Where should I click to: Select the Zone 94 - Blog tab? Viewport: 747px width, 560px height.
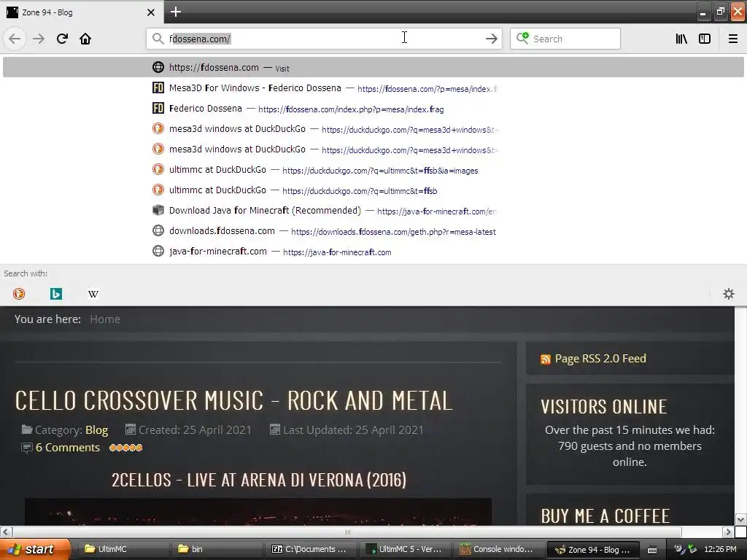[81, 12]
